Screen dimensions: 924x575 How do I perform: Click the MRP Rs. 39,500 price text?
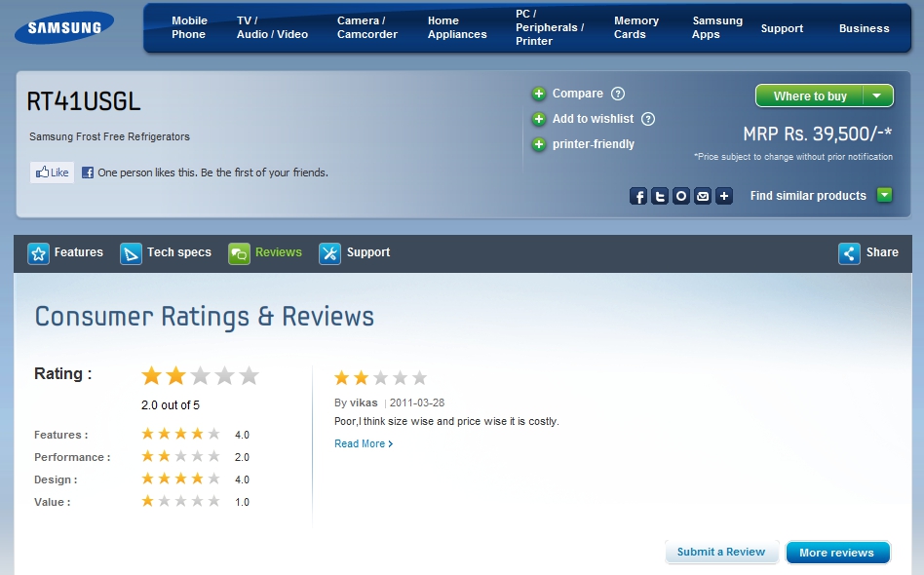818,134
